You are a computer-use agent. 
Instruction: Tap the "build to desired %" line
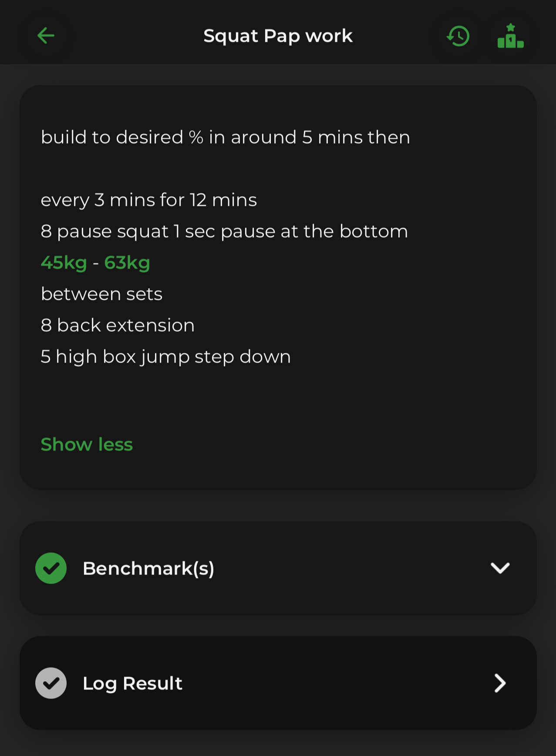coord(225,137)
